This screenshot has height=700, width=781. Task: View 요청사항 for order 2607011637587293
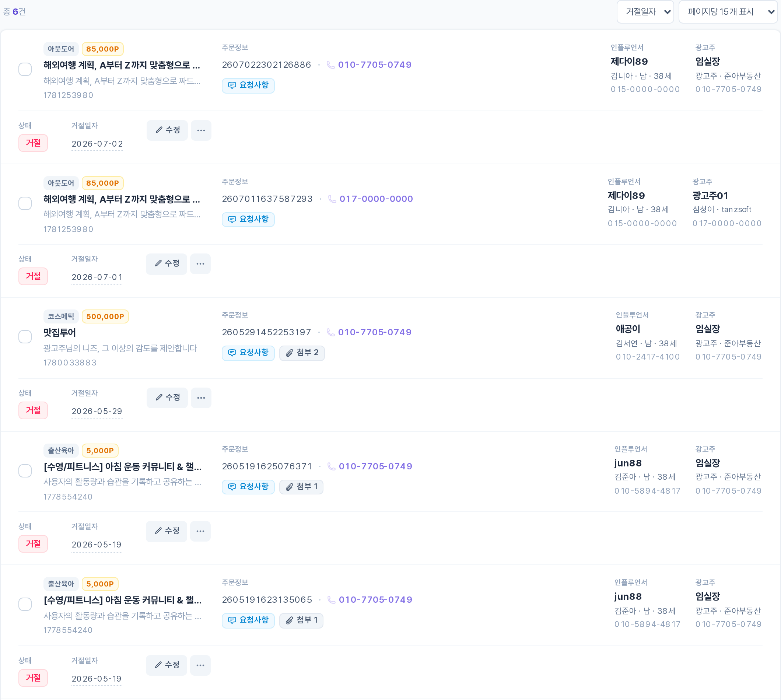(248, 219)
